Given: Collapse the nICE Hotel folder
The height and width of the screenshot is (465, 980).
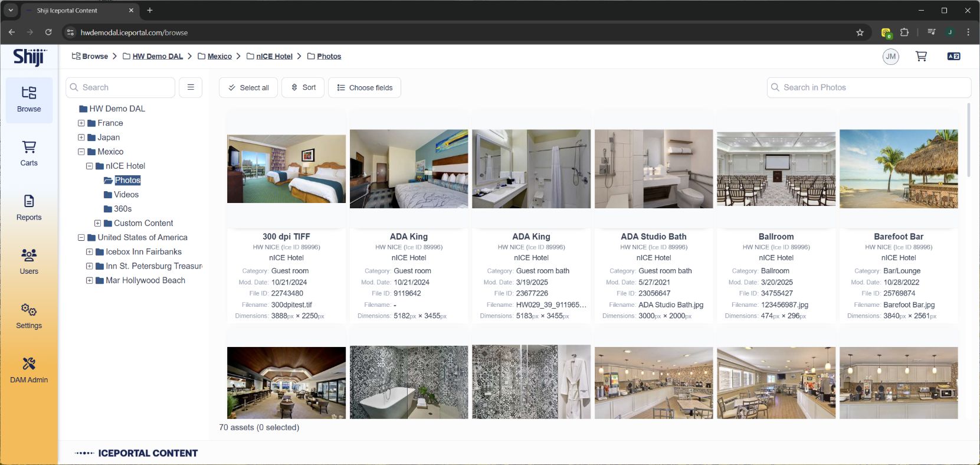Looking at the screenshot, I should [90, 166].
